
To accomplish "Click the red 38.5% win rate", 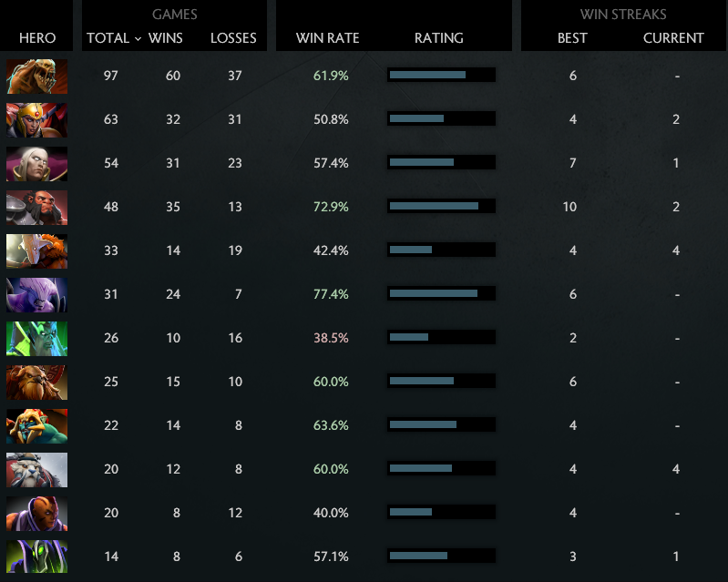I will click(x=331, y=338).
